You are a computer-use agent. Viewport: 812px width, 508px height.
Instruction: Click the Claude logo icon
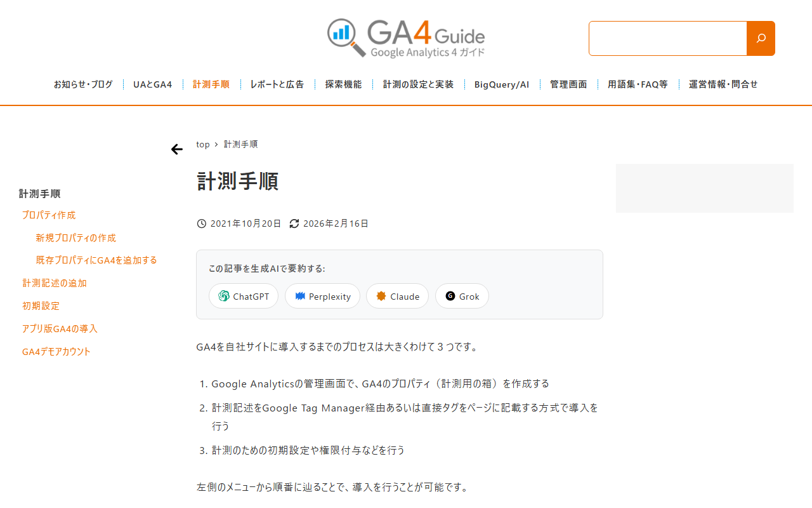click(x=381, y=296)
